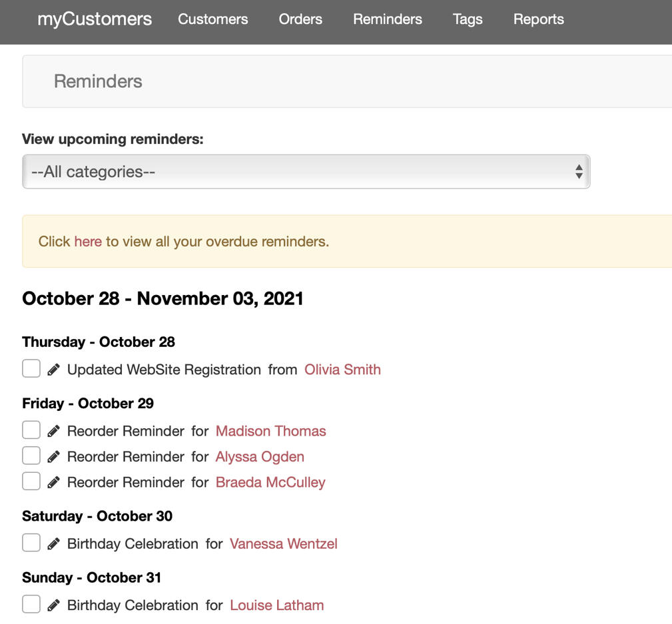Open Braeda McCulley's customer link

click(x=270, y=482)
